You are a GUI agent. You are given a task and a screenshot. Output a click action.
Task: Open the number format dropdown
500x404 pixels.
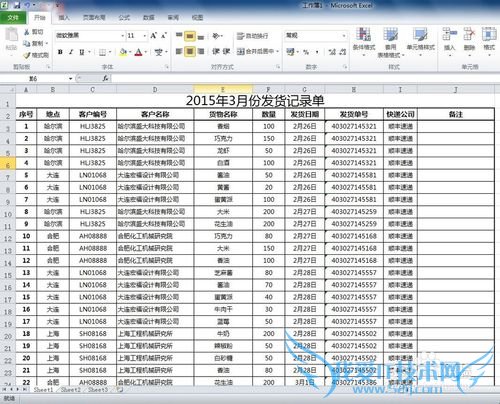(x=344, y=35)
